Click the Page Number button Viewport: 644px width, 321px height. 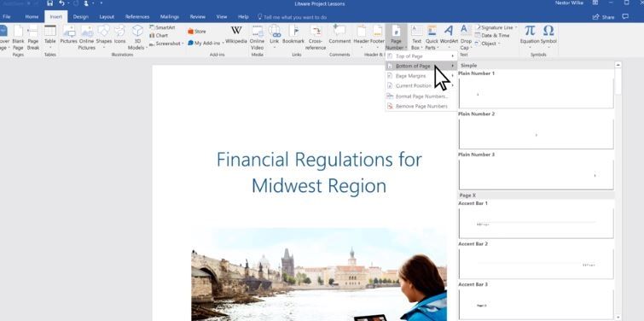click(396, 37)
